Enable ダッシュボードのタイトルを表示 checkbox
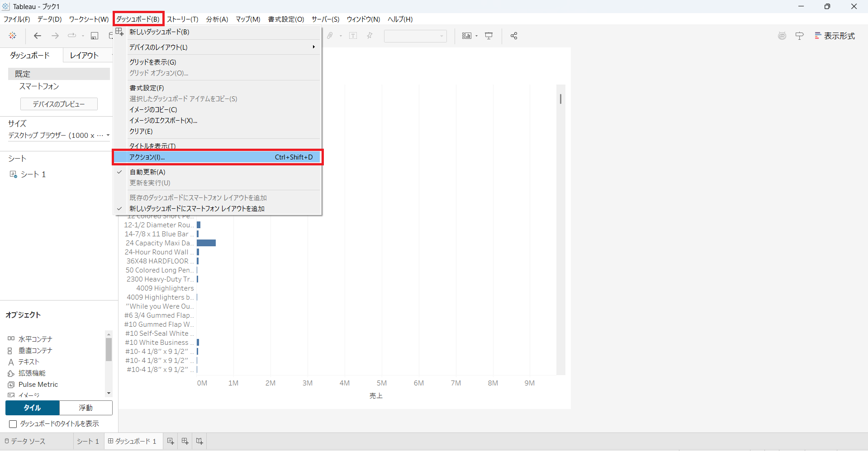The height and width of the screenshot is (451, 868). pyautogui.click(x=13, y=424)
